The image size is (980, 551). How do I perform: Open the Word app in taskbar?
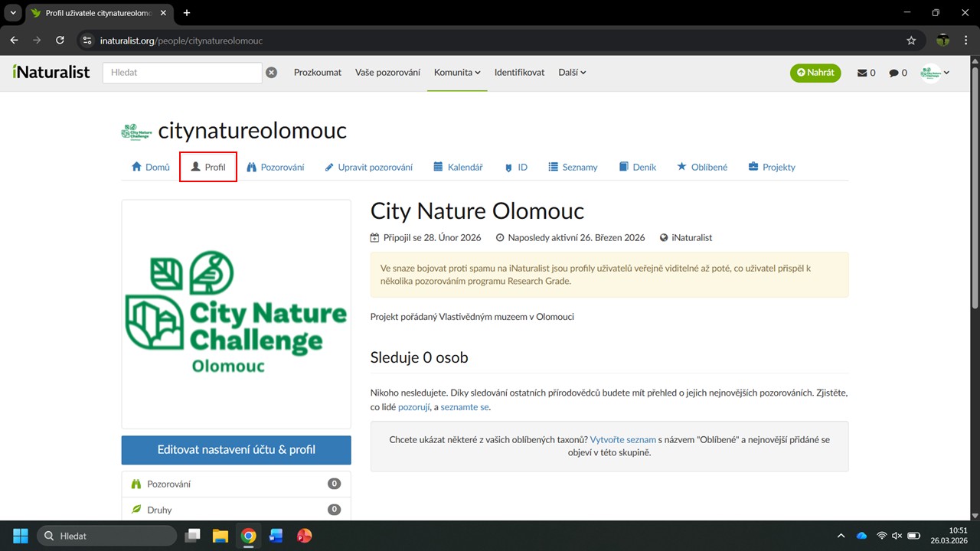[276, 536]
